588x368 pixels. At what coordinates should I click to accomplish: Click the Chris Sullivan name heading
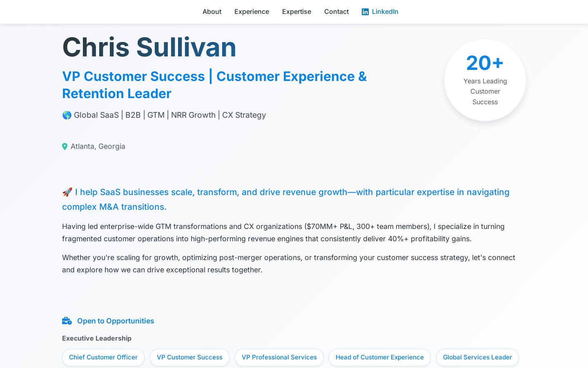coord(149,47)
